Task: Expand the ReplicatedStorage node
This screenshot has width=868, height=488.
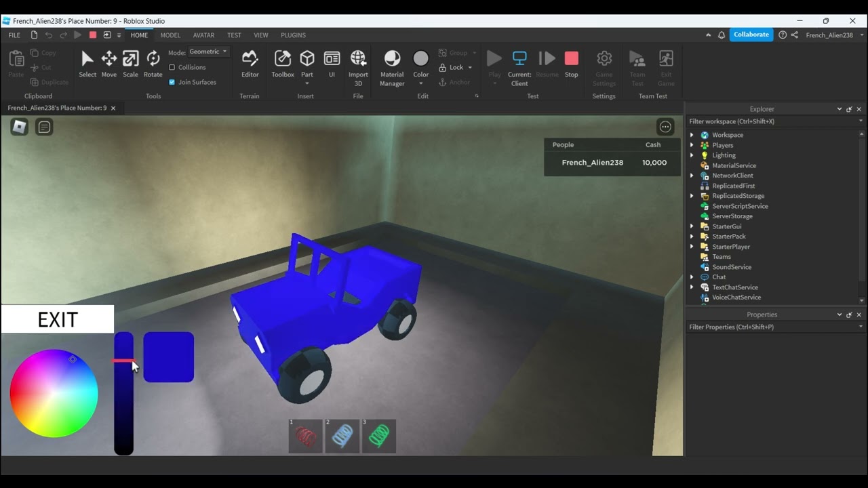Action: click(x=692, y=196)
